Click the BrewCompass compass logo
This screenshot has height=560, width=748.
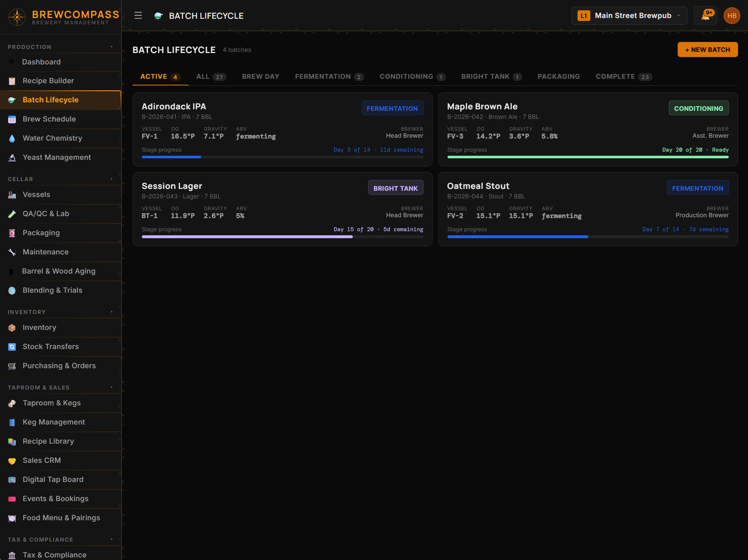(17, 17)
